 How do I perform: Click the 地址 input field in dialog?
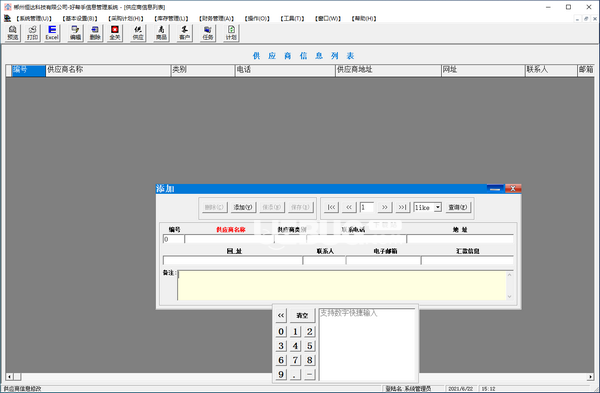coord(460,239)
